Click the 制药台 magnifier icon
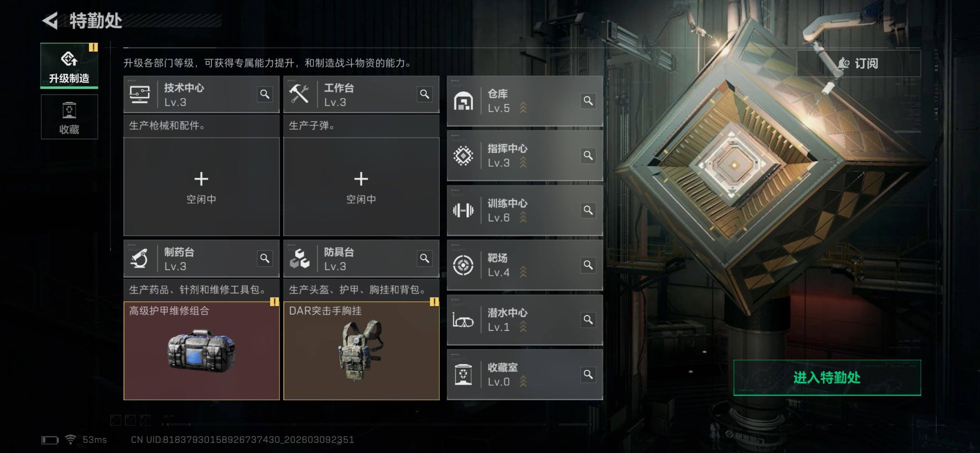This screenshot has height=453, width=980. pos(265,258)
